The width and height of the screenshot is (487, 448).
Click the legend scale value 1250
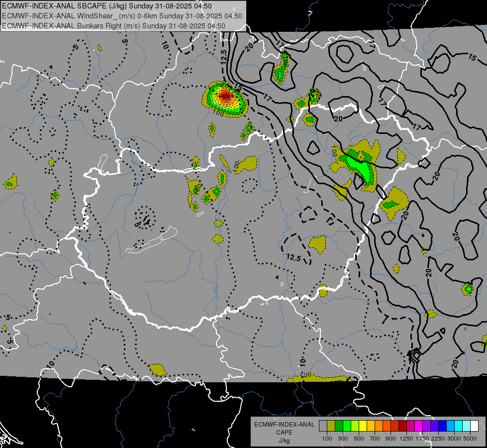click(406, 439)
